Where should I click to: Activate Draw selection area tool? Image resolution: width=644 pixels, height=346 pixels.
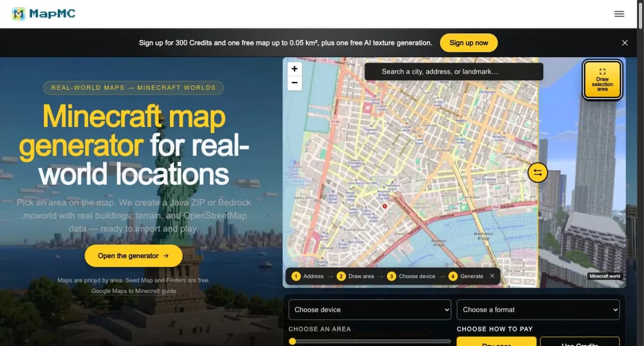(602, 80)
